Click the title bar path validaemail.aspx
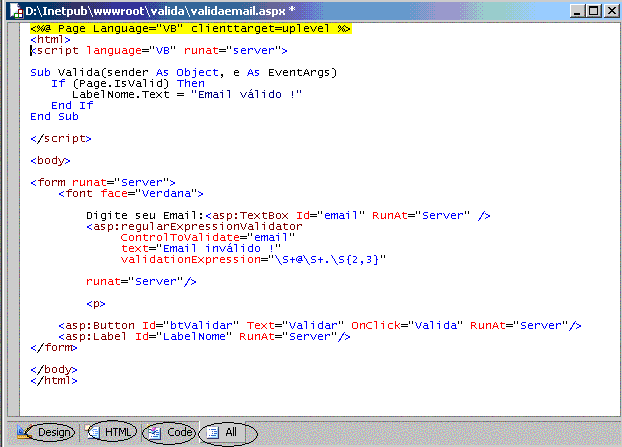Viewport: 622px width, 447px height. click(x=161, y=11)
